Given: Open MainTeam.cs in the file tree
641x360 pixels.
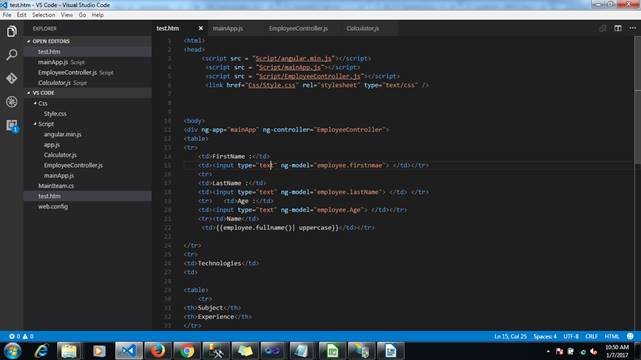Looking at the screenshot, I should [x=56, y=186].
